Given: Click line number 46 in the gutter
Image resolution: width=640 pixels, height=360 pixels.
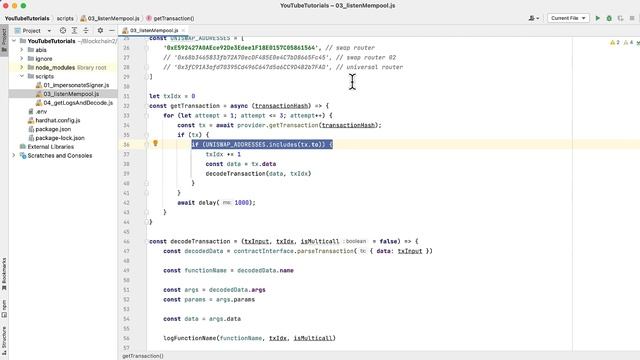Looking at the screenshot, I should point(126,241).
